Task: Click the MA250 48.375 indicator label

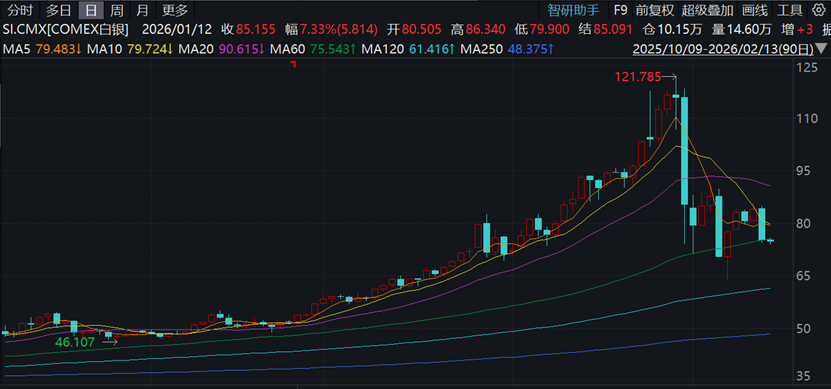Action: 507,49
